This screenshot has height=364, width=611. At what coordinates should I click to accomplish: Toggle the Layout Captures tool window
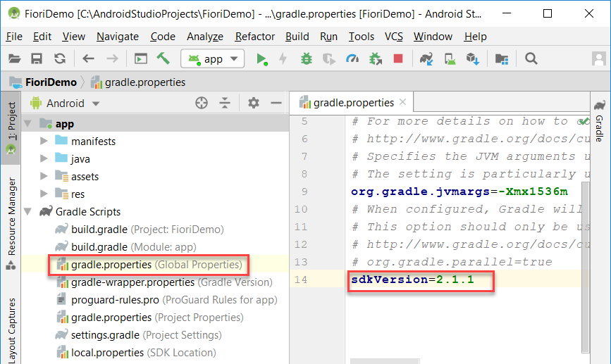click(x=11, y=330)
